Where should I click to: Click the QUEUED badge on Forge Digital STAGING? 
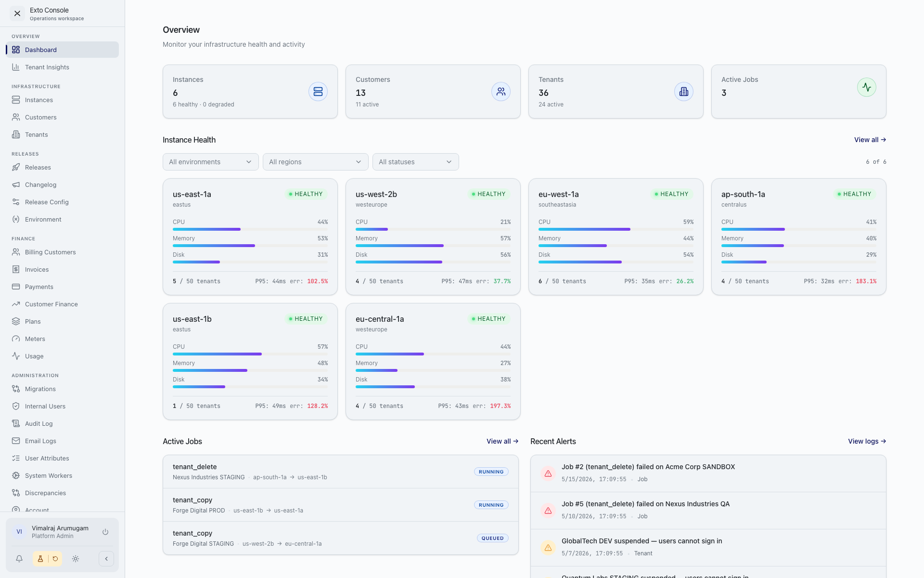click(x=493, y=538)
